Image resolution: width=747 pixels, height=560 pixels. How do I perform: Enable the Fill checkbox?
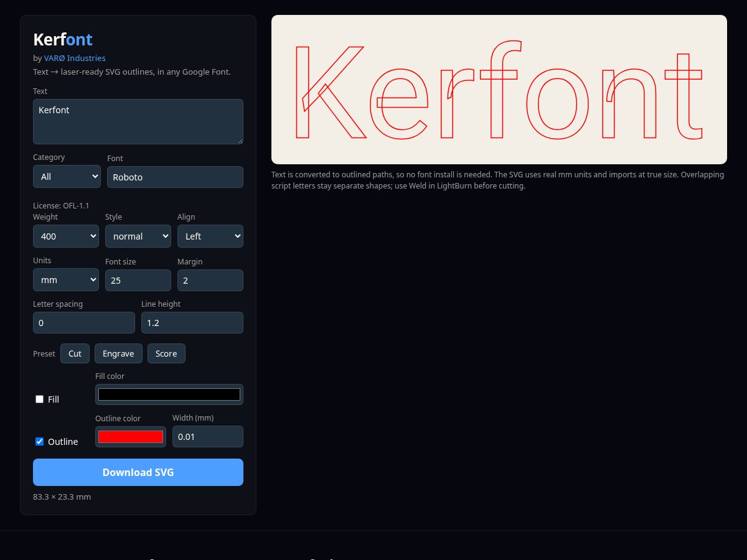click(x=40, y=399)
